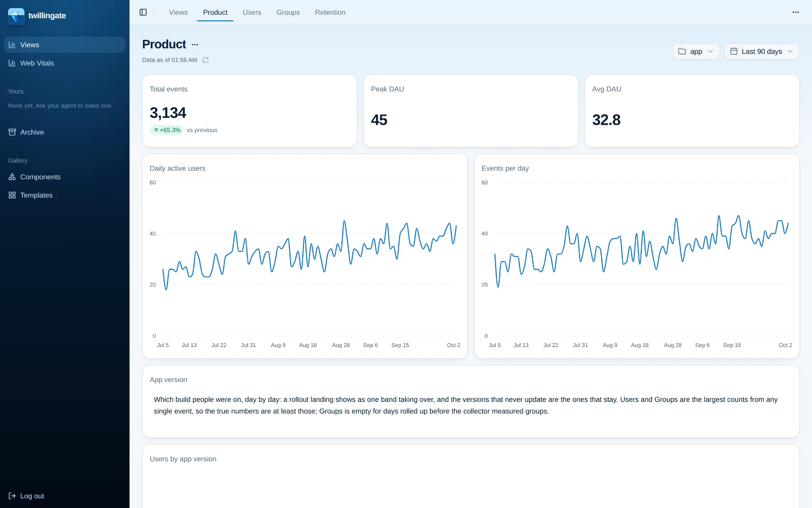812x508 pixels.
Task: Click Log out label
Action: 32,496
